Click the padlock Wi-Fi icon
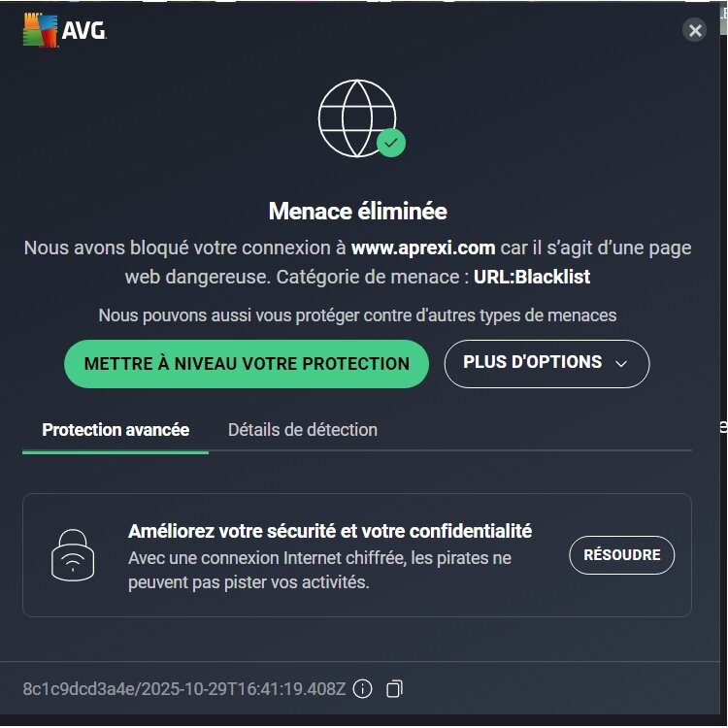Screen dimensions: 728x728 click(73, 555)
